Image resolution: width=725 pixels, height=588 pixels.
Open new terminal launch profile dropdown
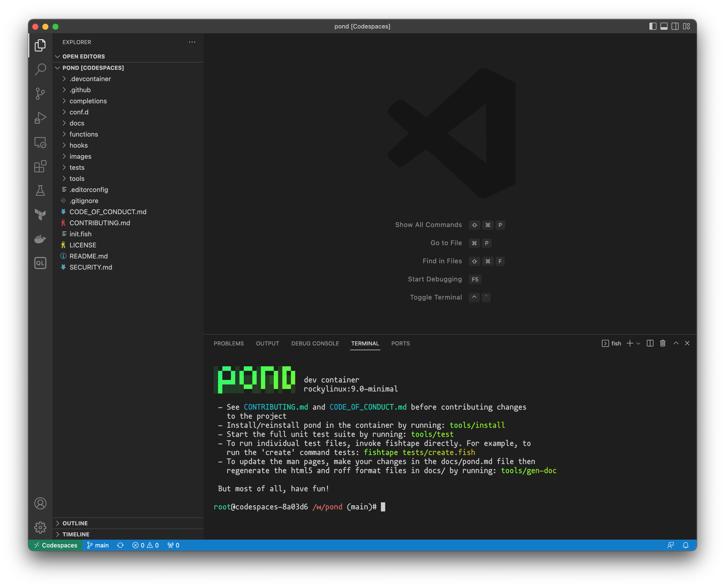point(638,343)
